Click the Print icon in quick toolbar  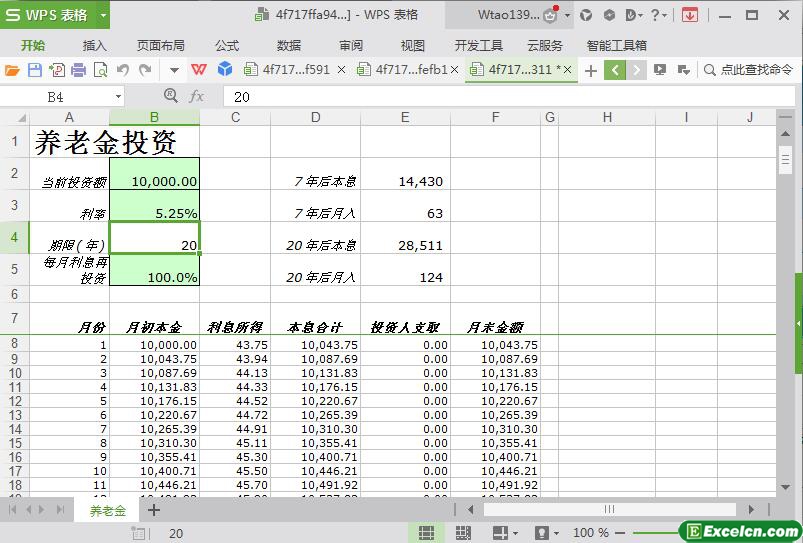click(78, 70)
